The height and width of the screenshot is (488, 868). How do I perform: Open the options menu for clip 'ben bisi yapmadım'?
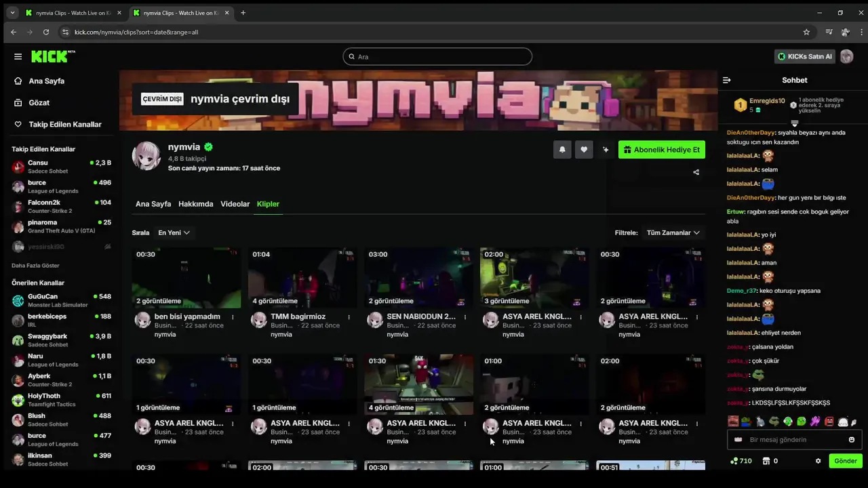pos(233,317)
